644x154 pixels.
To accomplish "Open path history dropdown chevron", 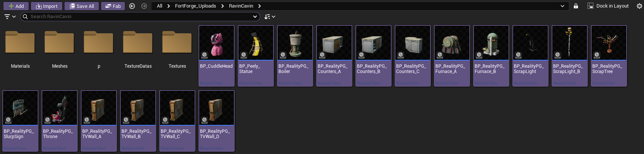I will coord(563,6).
